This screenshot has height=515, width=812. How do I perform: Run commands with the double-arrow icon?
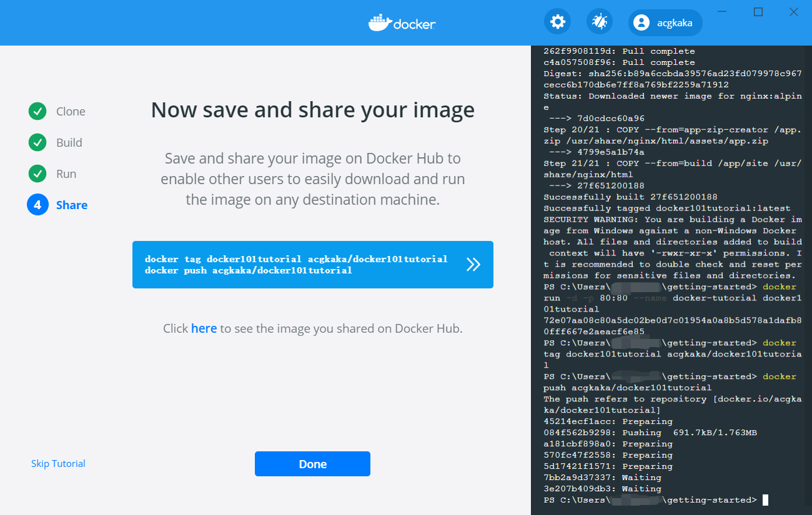tap(473, 265)
